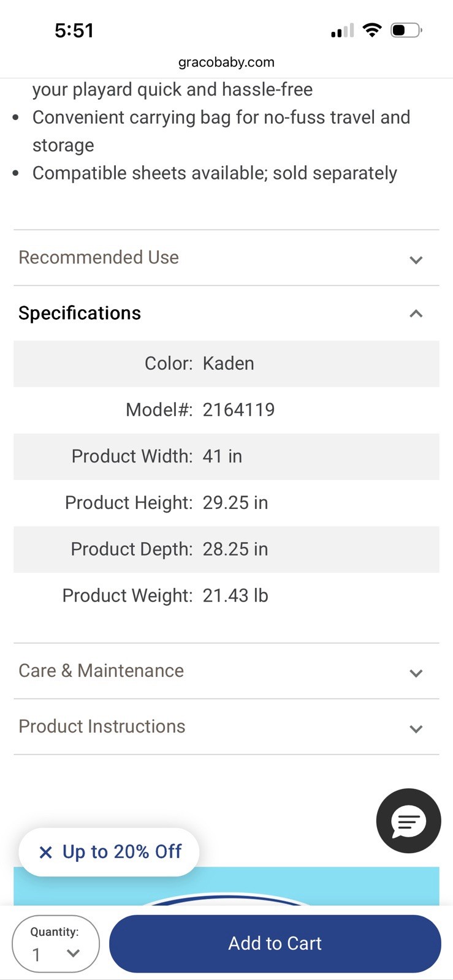Tap the Product Instructions heading
Screen dimensions: 453x980
102,726
